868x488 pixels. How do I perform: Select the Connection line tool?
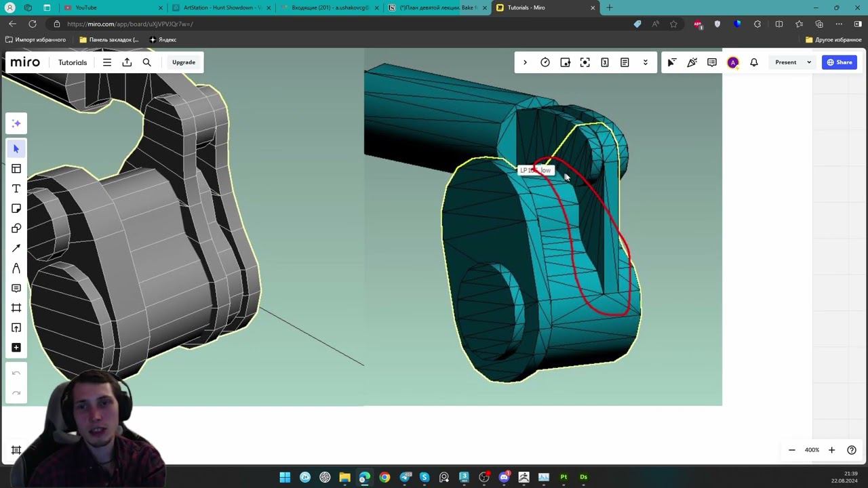point(16,248)
